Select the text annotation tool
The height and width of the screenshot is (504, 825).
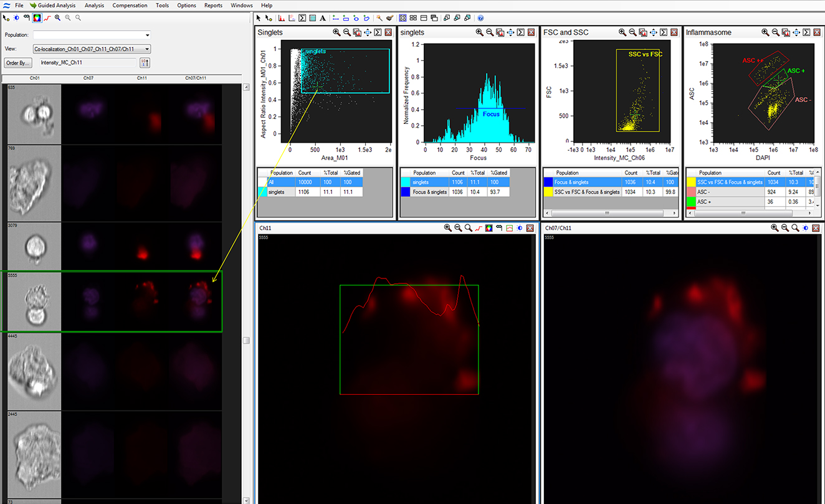coord(323,18)
